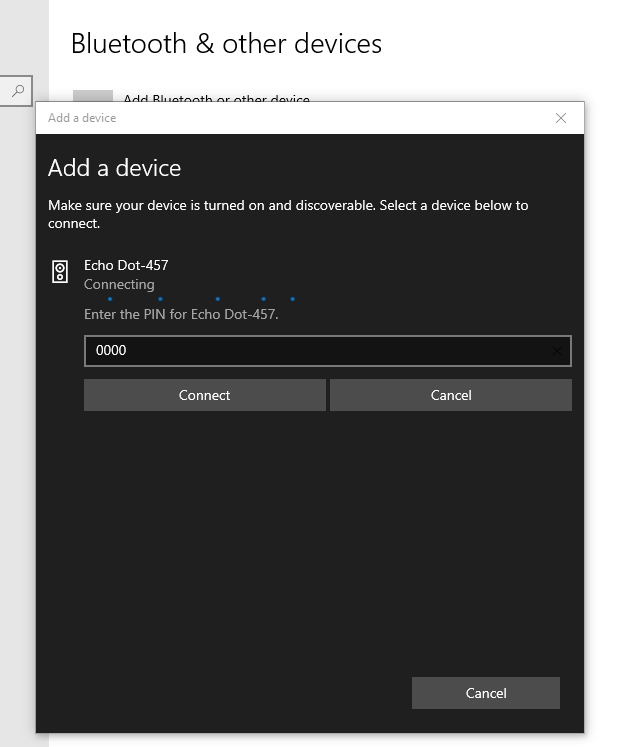Click the gray add device tile icon
This screenshot has width=629, height=747.
coord(93,96)
